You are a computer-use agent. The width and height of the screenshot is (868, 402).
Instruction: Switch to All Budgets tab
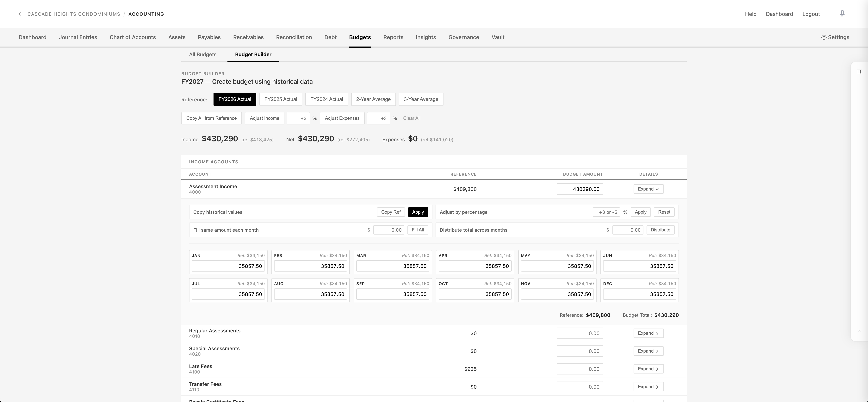202,55
